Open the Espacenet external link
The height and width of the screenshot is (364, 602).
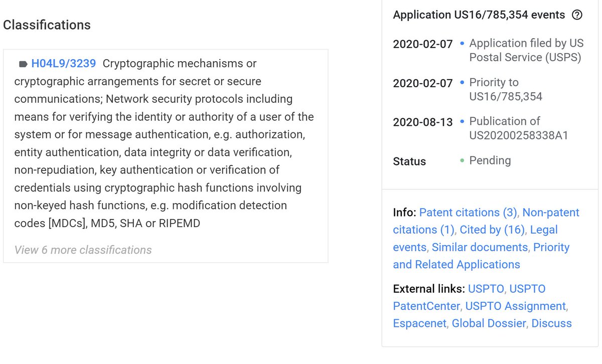tap(419, 323)
